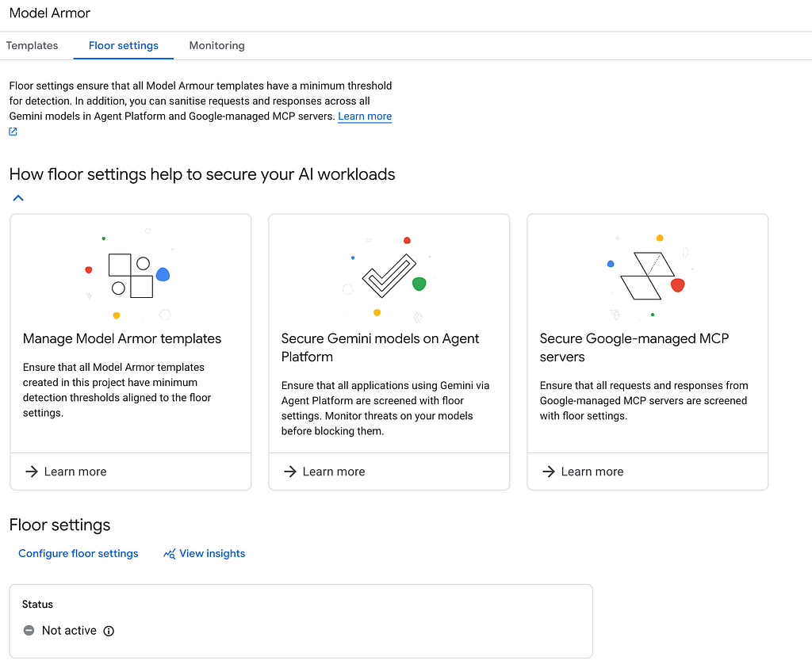This screenshot has width=812, height=668.
Task: Click Learn more under Secure Gemini models
Action: point(334,471)
